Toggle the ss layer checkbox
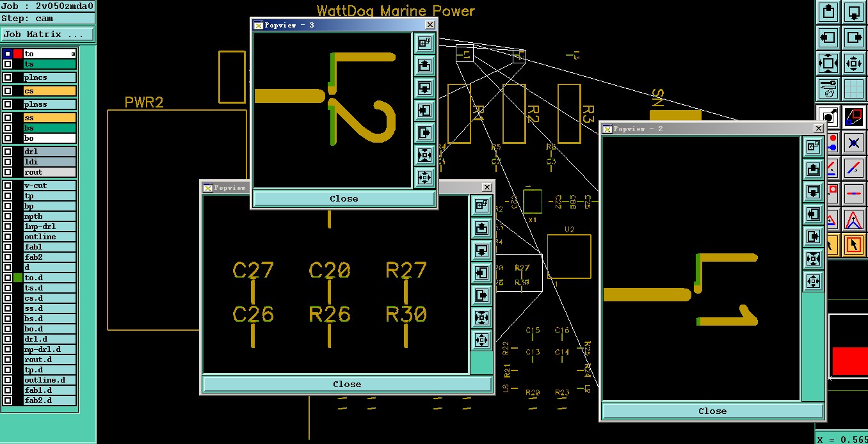Screen dimensions: 868x444 8,118
